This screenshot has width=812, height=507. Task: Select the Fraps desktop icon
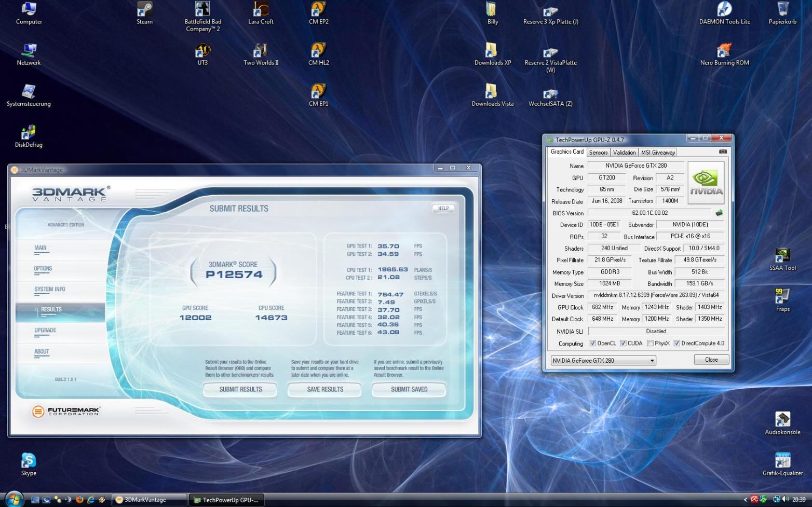point(782,300)
